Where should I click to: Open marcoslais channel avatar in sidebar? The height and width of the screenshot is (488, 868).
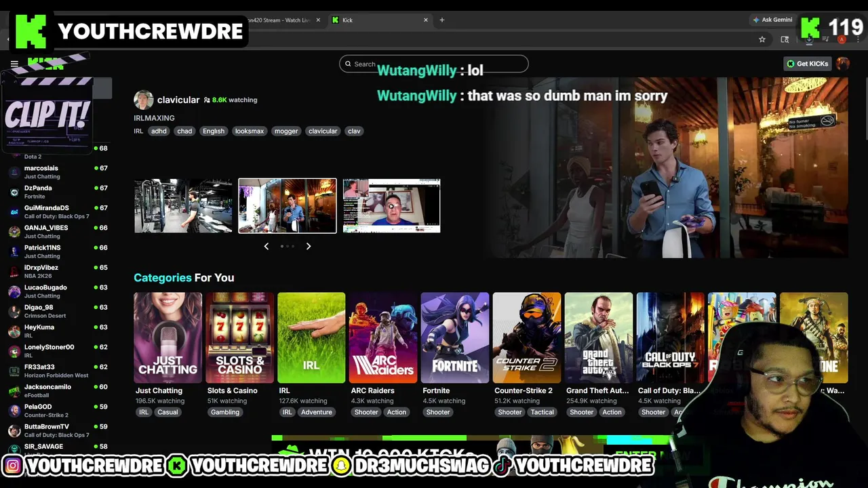click(x=14, y=172)
